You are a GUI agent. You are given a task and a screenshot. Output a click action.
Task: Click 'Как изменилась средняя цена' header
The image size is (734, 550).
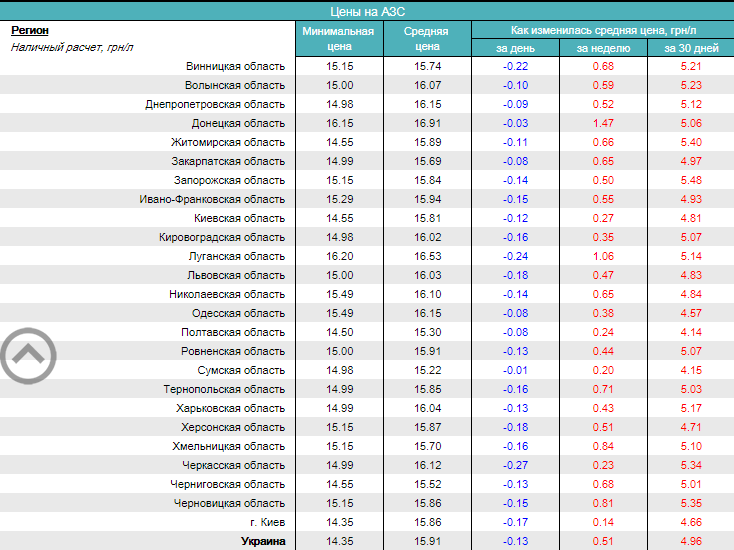coord(602,30)
